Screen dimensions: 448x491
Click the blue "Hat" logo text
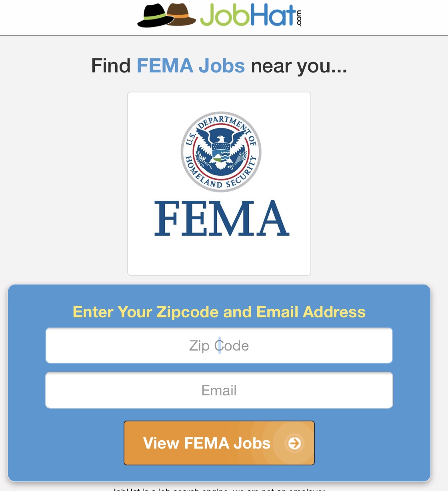click(273, 15)
